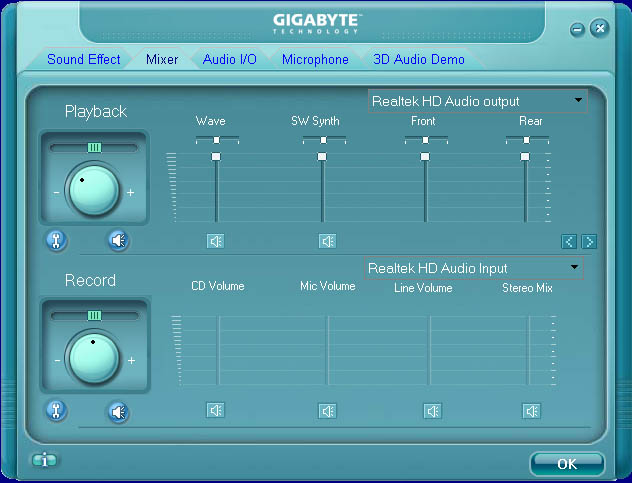This screenshot has width=632, height=483.
Task: Click the Rear volume fader handle
Action: pos(525,156)
